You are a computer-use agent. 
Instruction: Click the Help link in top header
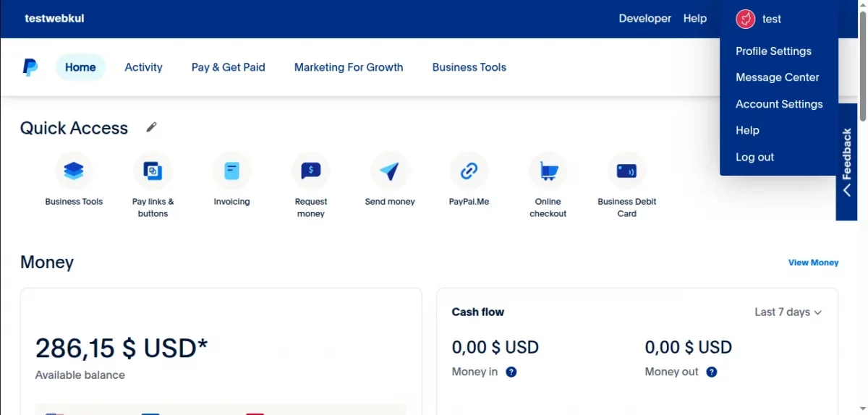click(694, 19)
